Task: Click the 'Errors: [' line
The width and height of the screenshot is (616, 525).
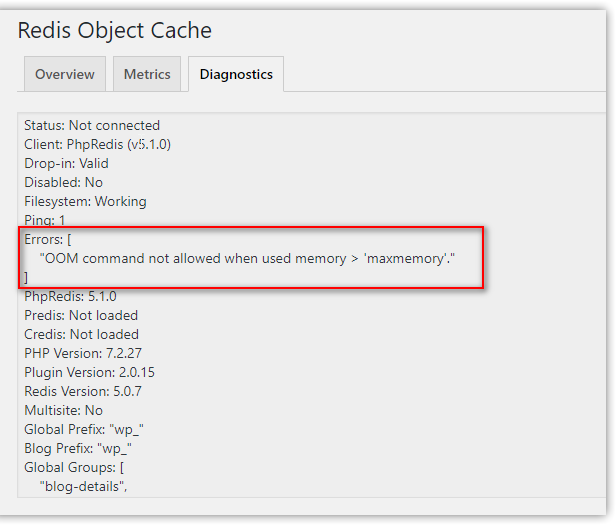Action: [x=48, y=239]
